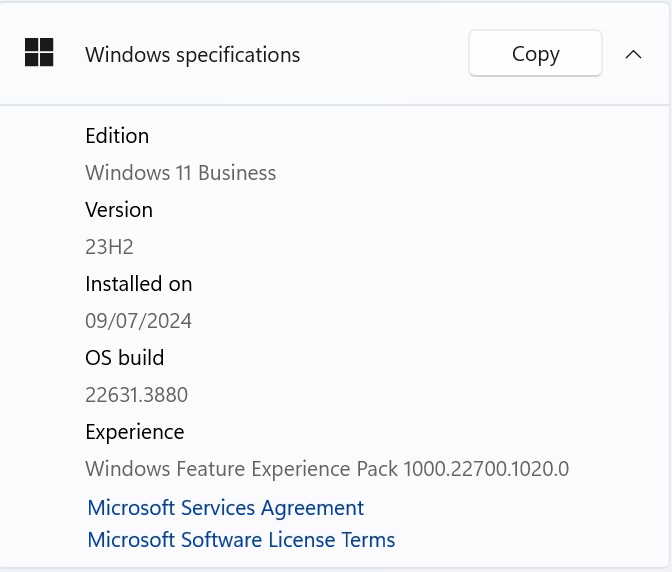Screen dimensions: 672x572
Task: Select the 23H2 version value
Action: pyautogui.click(x=109, y=247)
